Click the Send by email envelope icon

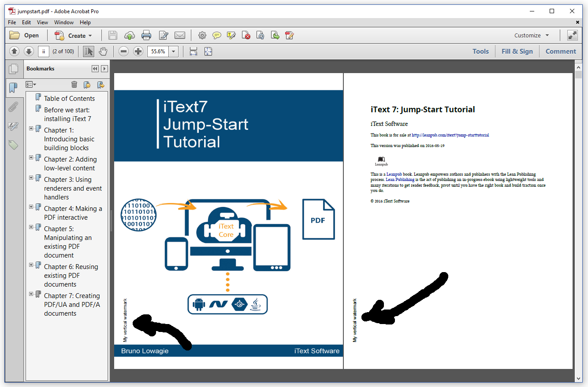pos(179,36)
